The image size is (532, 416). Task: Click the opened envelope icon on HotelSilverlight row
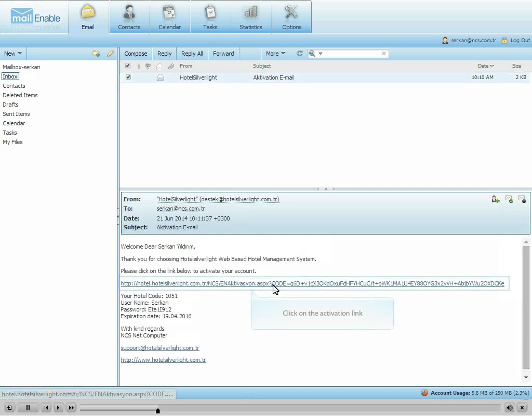(x=160, y=78)
